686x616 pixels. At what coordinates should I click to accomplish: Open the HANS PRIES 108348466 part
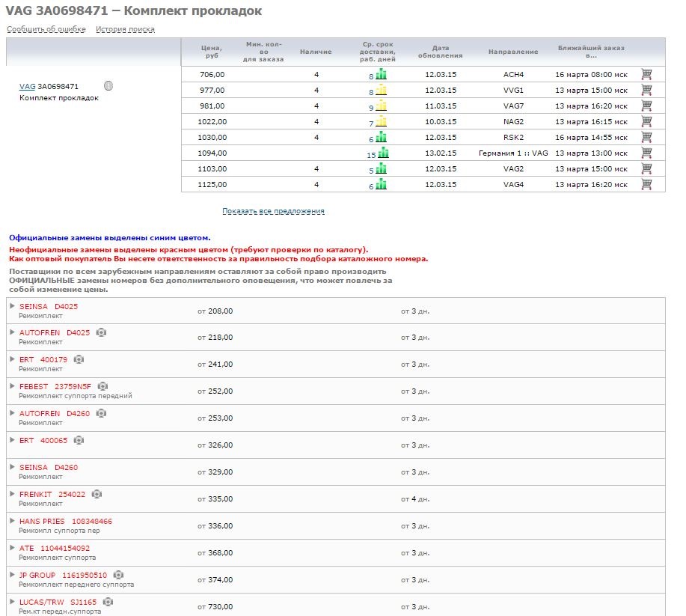pos(66,521)
